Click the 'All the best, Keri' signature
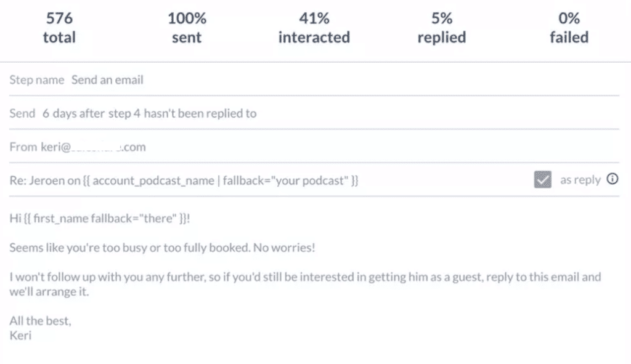The height and width of the screenshot is (364, 631). pos(40,328)
